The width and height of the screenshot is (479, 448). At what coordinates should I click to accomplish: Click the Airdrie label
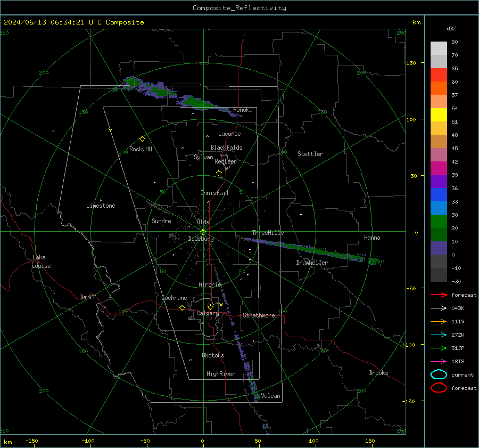pos(210,284)
